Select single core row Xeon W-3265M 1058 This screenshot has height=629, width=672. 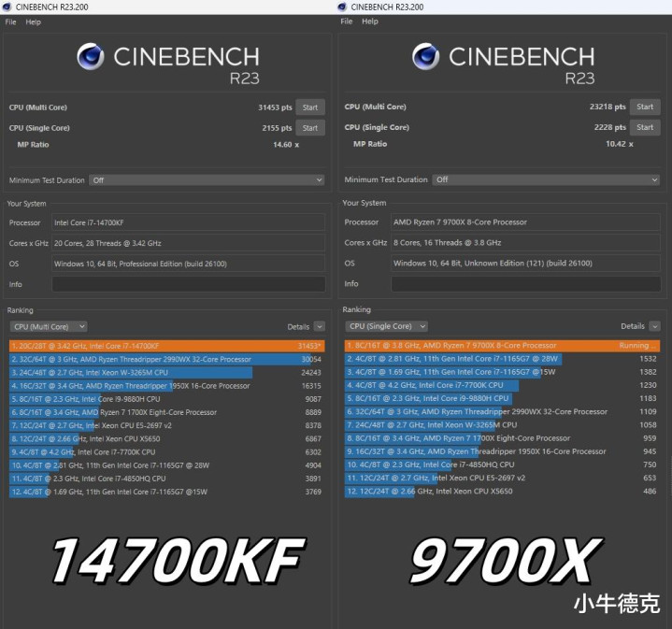(x=502, y=425)
